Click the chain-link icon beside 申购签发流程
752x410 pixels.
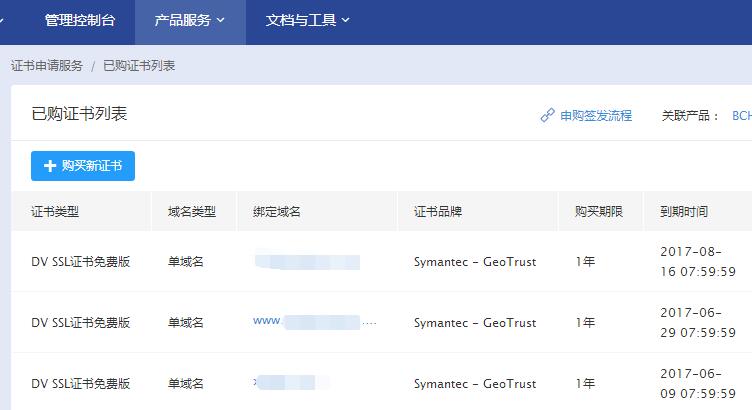[547, 115]
